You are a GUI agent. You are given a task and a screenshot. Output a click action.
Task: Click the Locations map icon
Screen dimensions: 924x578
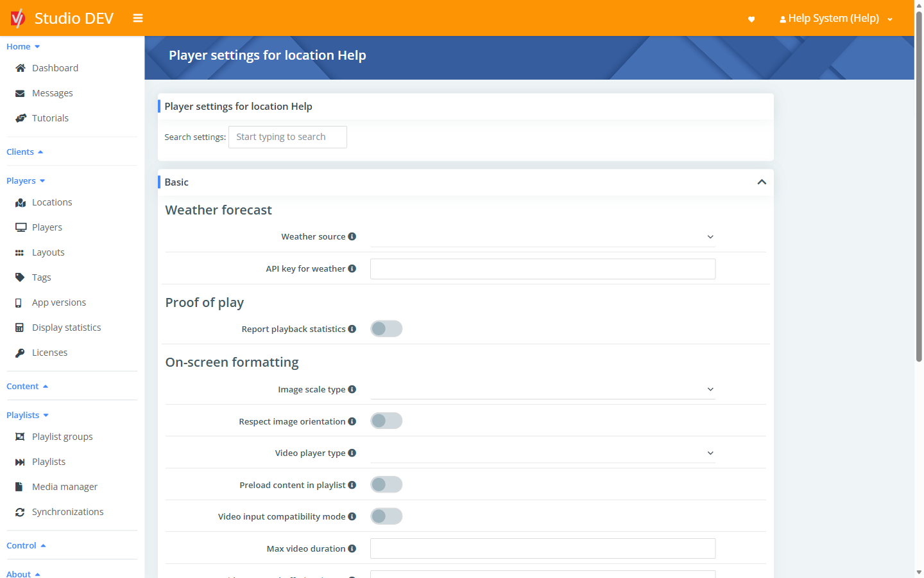click(20, 202)
